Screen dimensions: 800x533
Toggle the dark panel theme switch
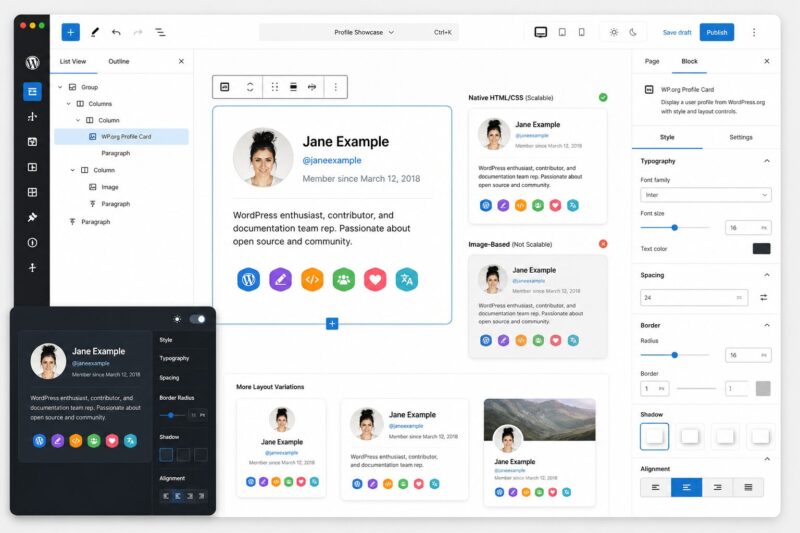tap(197, 319)
